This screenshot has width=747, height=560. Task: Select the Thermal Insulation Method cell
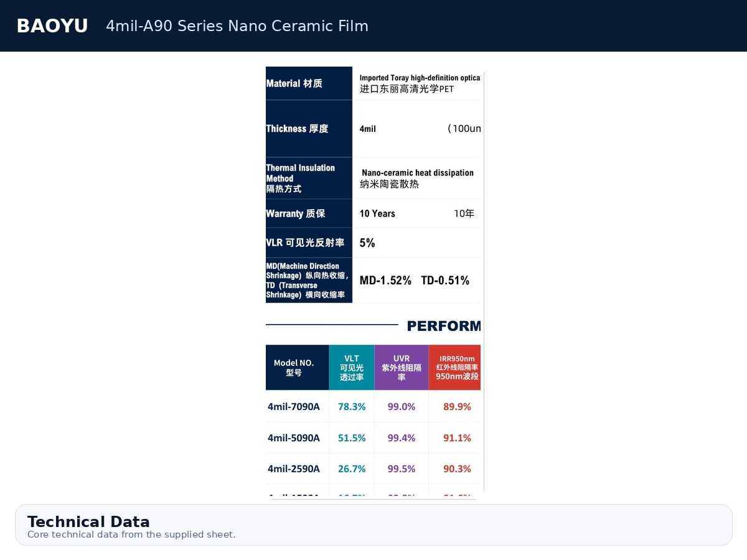point(309,178)
